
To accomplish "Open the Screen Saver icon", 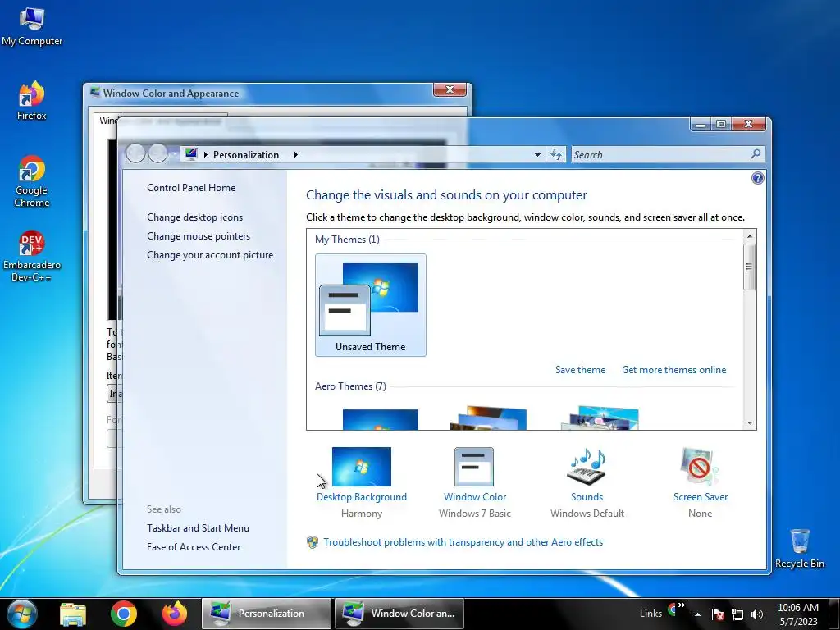I will tap(699, 466).
